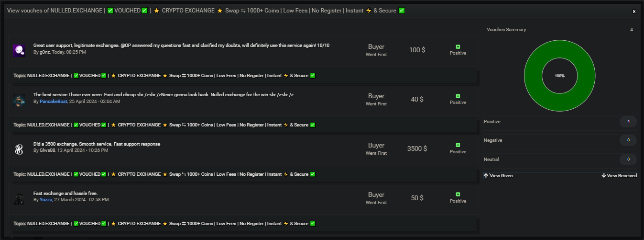Click 'The best service I have ever seen' comment
The image size is (644, 240).
[x=164, y=95]
